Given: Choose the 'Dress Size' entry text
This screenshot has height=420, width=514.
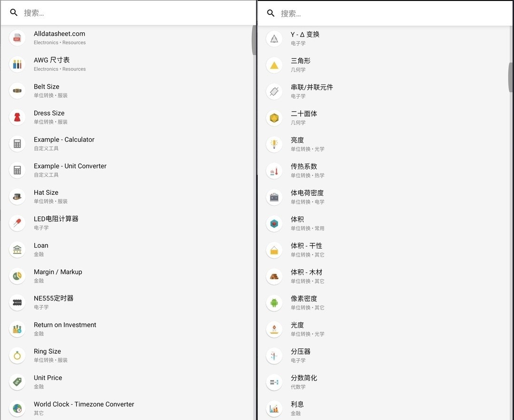Looking at the screenshot, I should coord(49,113).
